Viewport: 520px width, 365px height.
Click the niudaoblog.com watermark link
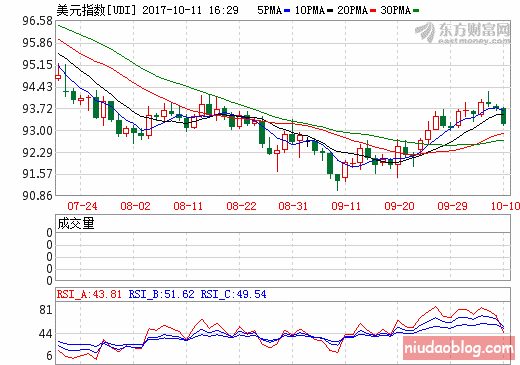(459, 348)
